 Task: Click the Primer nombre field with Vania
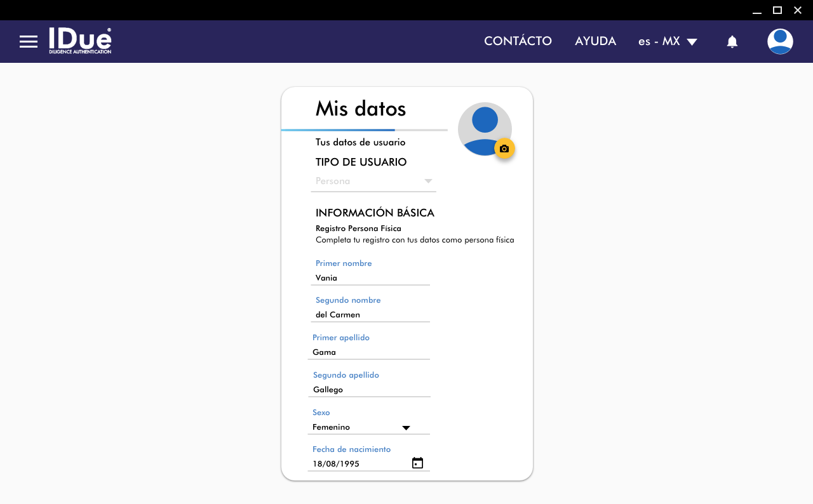(370, 278)
